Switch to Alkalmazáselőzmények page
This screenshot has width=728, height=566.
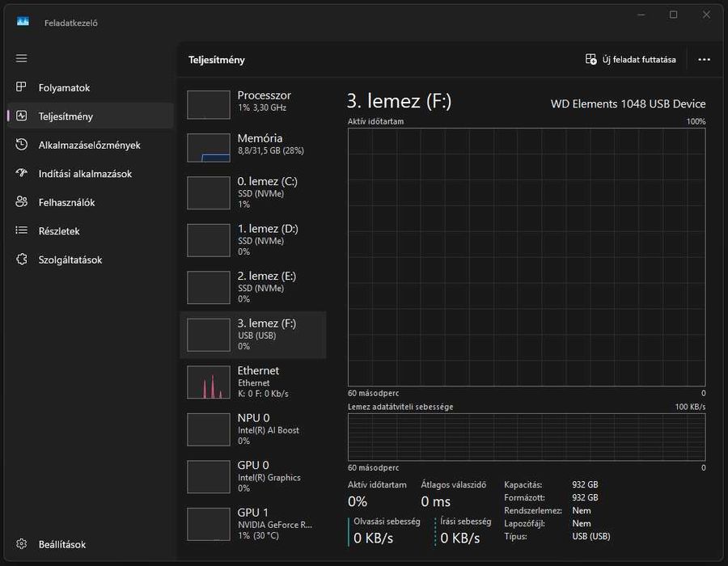pyautogui.click(x=91, y=145)
